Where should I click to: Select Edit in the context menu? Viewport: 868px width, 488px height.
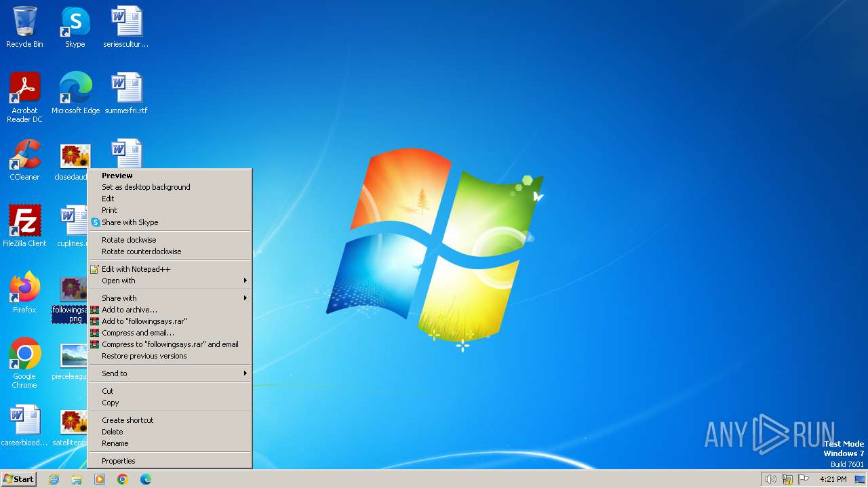coord(170,199)
